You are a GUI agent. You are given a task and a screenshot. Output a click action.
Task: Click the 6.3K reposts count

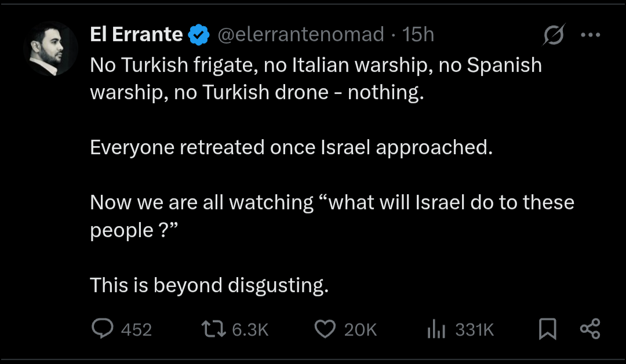(250, 330)
